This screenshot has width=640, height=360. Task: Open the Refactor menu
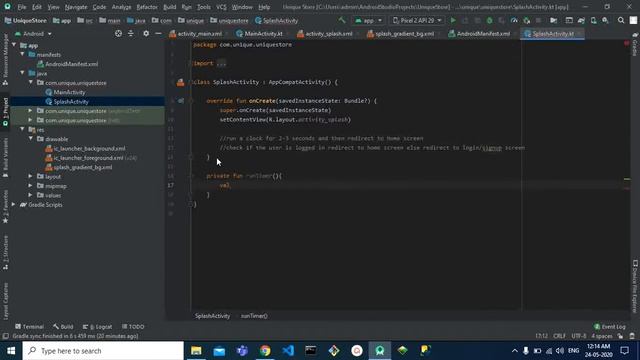pyautogui.click(x=147, y=7)
